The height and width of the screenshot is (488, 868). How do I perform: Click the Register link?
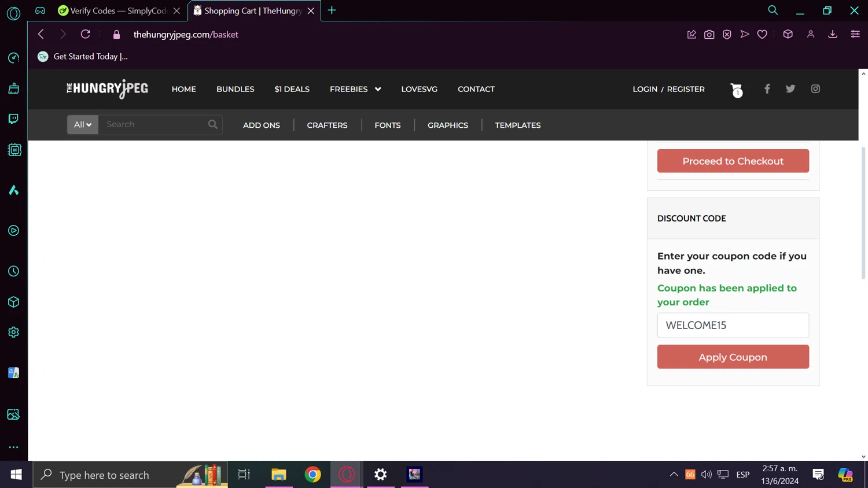click(686, 89)
